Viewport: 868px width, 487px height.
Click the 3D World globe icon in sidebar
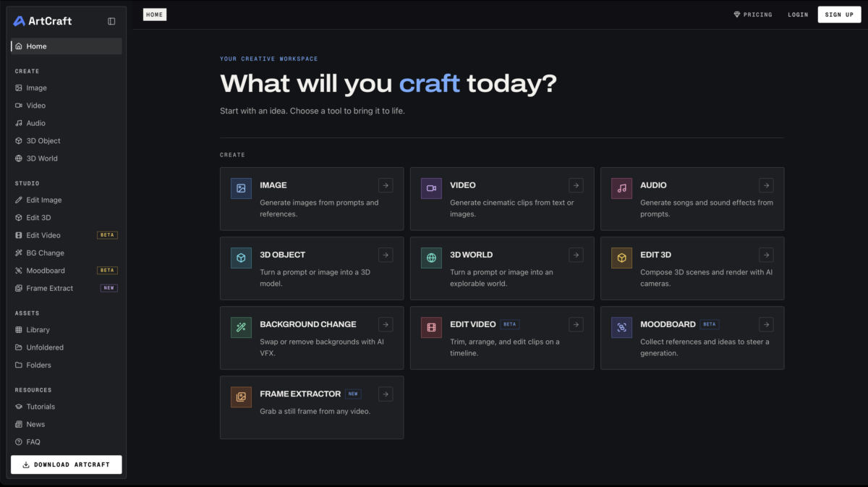[19, 158]
